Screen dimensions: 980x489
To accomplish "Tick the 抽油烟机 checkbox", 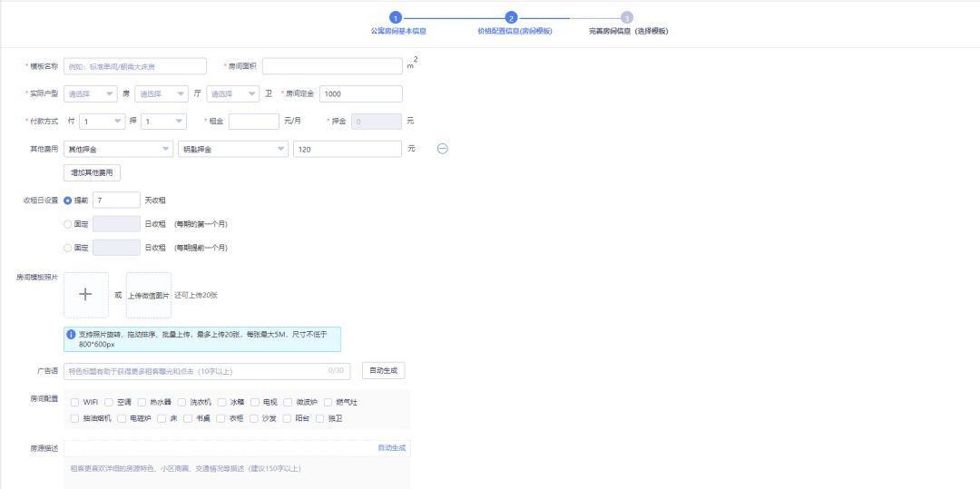I will 75,418.
